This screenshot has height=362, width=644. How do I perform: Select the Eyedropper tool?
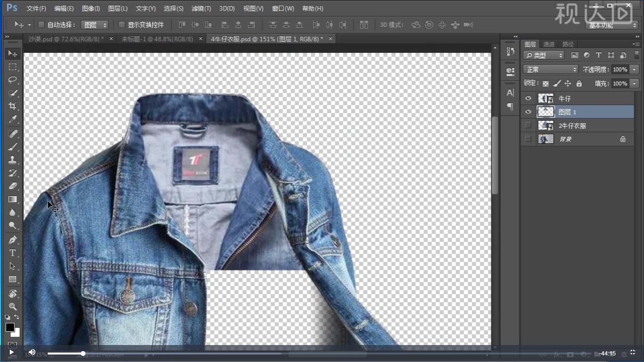point(13,119)
